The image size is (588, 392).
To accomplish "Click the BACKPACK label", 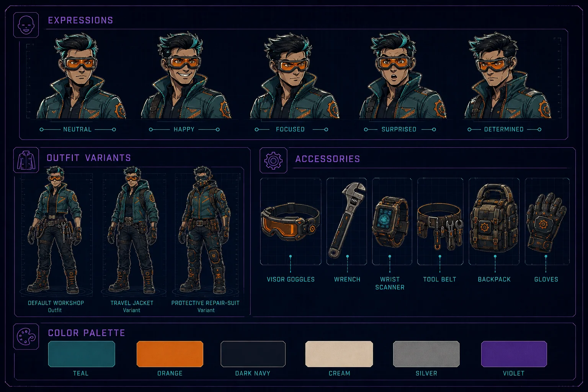I will [494, 279].
